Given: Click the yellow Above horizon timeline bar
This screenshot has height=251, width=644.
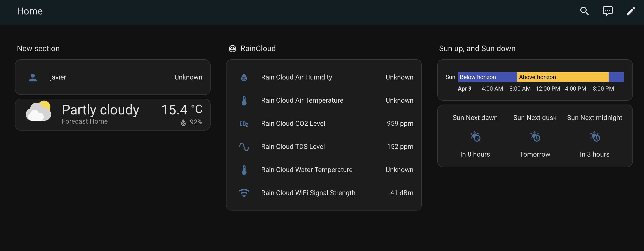Looking at the screenshot, I should coord(562,77).
